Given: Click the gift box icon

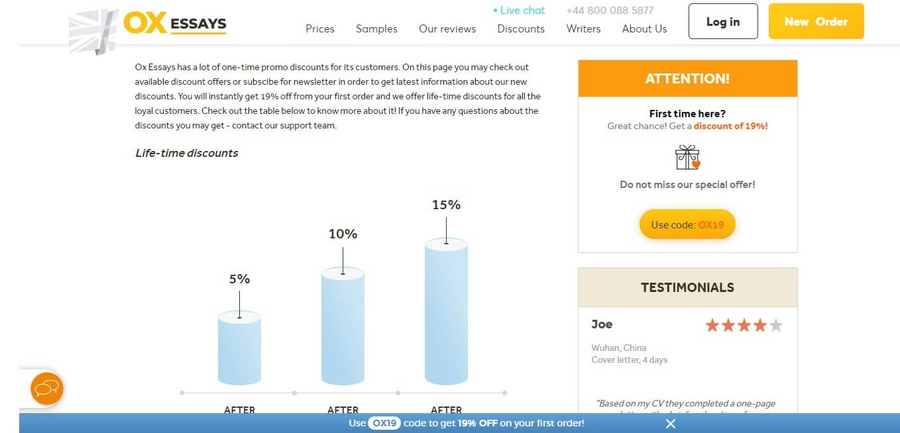Looking at the screenshot, I should [687, 157].
